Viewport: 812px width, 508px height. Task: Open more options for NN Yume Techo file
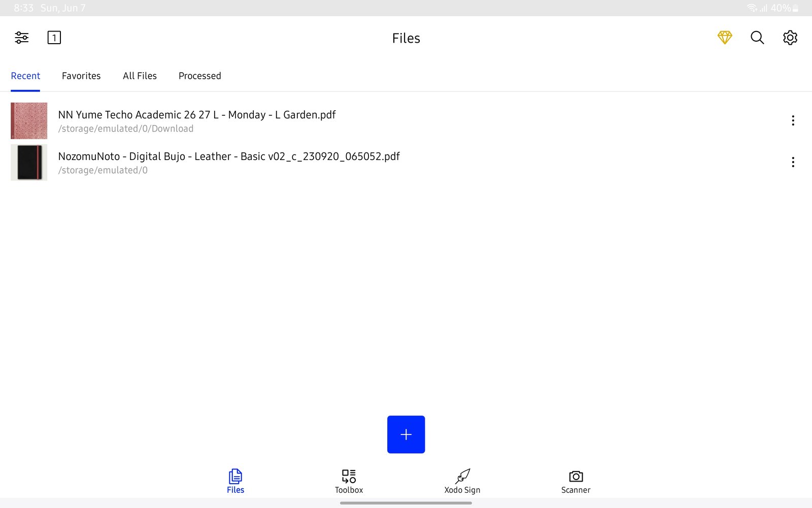pyautogui.click(x=793, y=120)
